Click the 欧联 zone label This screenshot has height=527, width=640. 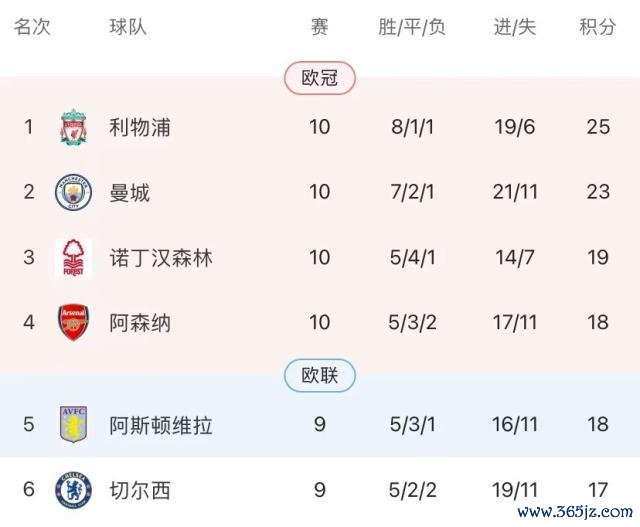click(x=320, y=375)
